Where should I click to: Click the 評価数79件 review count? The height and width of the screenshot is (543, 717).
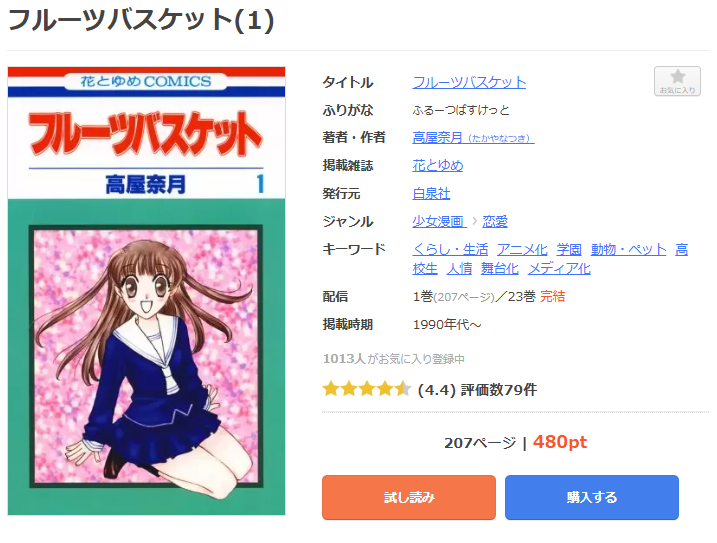pyautogui.click(x=498, y=390)
